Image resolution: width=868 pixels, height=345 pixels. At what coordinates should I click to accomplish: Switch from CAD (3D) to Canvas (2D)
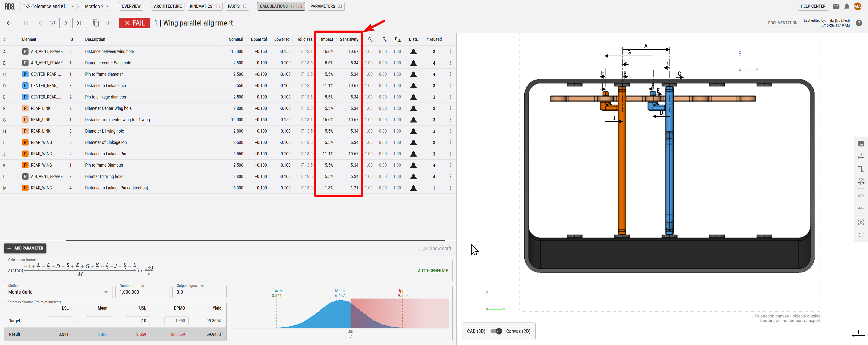pyautogui.click(x=496, y=331)
